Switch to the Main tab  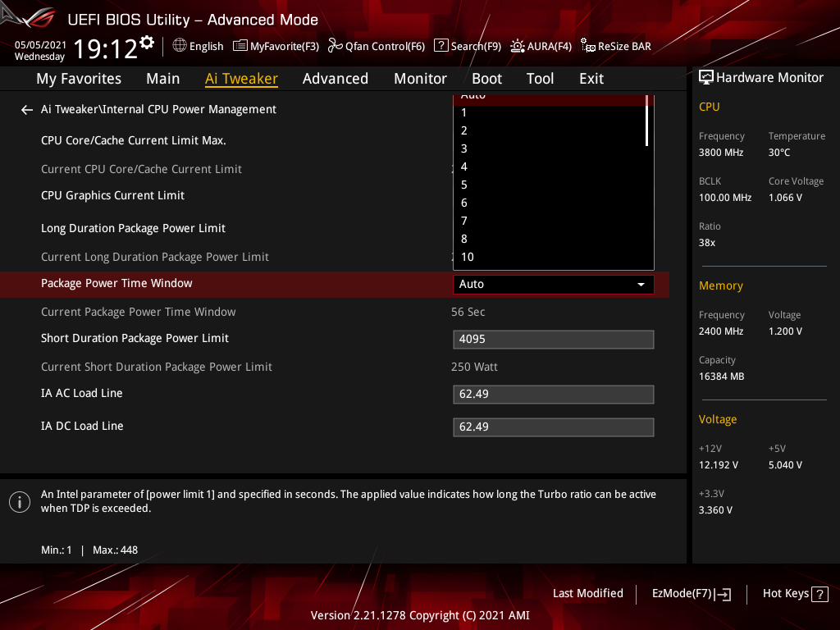(163, 79)
